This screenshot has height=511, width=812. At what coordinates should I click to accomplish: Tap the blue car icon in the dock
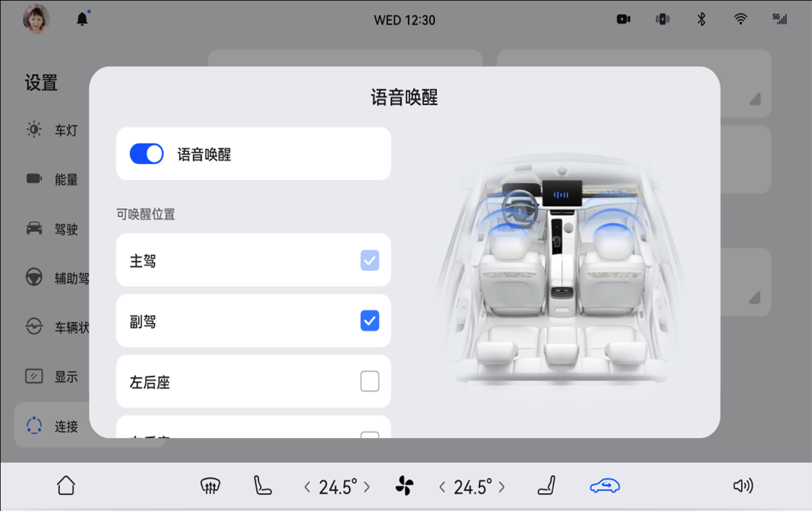pyautogui.click(x=605, y=486)
